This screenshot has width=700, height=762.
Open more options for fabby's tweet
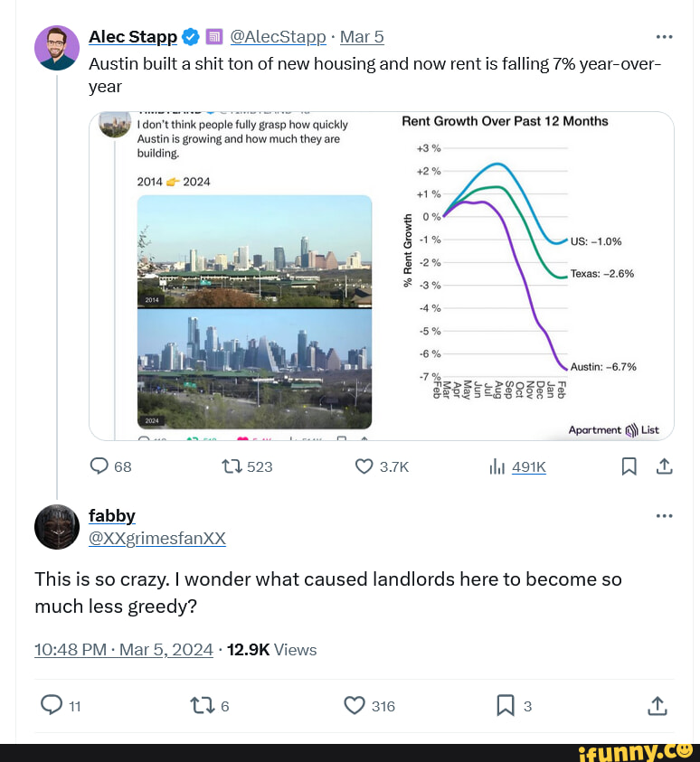pos(664,516)
